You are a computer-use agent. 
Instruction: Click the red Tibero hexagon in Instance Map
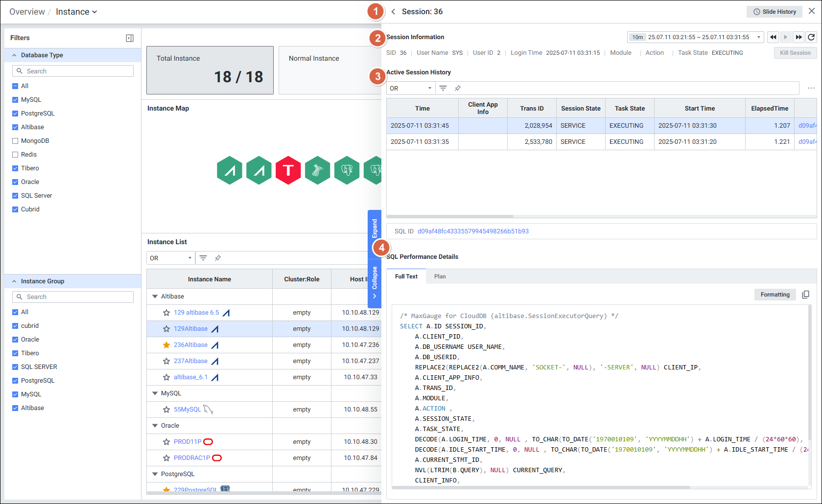[288, 170]
